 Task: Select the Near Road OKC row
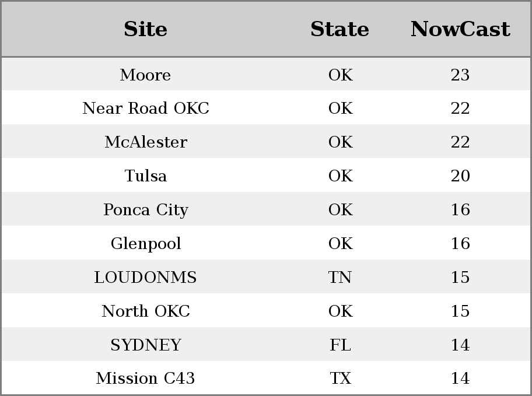[266, 107]
